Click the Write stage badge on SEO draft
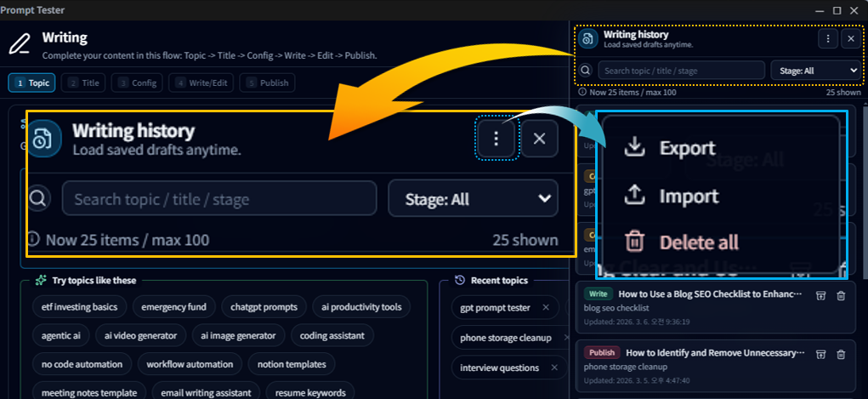Image resolution: width=868 pixels, height=399 pixels. (598, 294)
